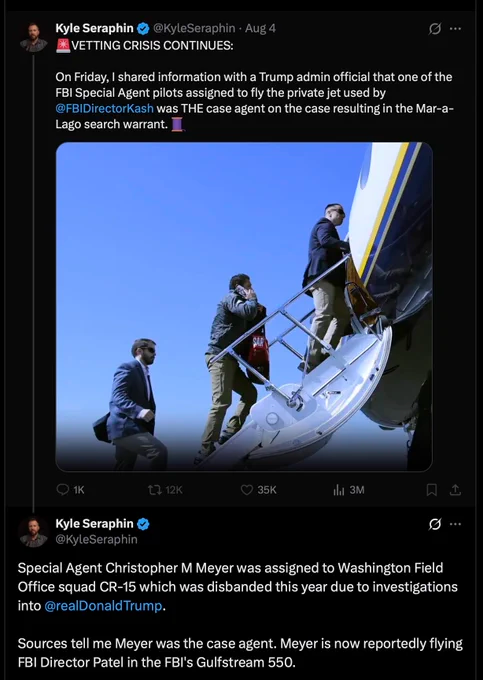Open the @FBIDirectorKash mention link
This screenshot has width=483, height=680.
(104, 108)
